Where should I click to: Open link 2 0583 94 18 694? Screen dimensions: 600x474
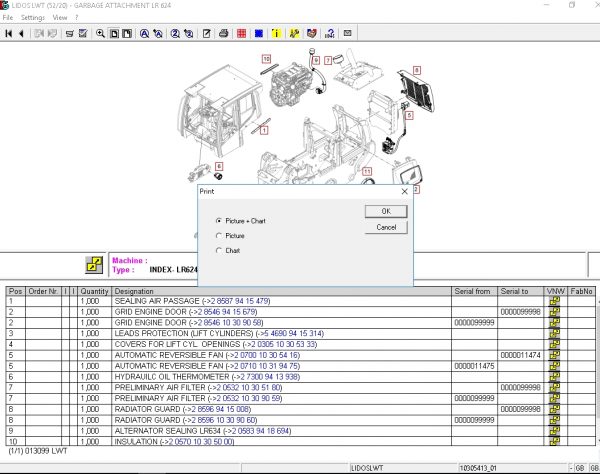[261, 431]
